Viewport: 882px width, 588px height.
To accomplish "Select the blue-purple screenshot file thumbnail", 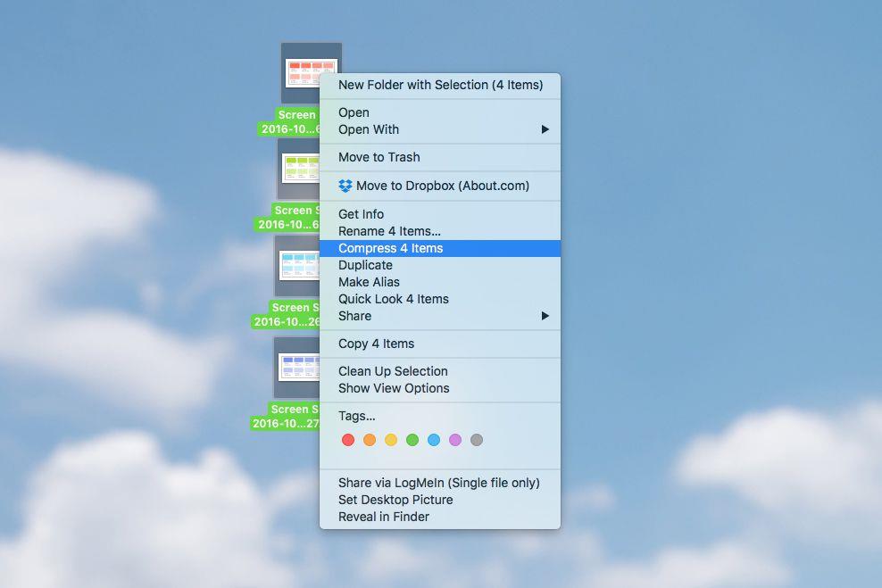I will [299, 367].
